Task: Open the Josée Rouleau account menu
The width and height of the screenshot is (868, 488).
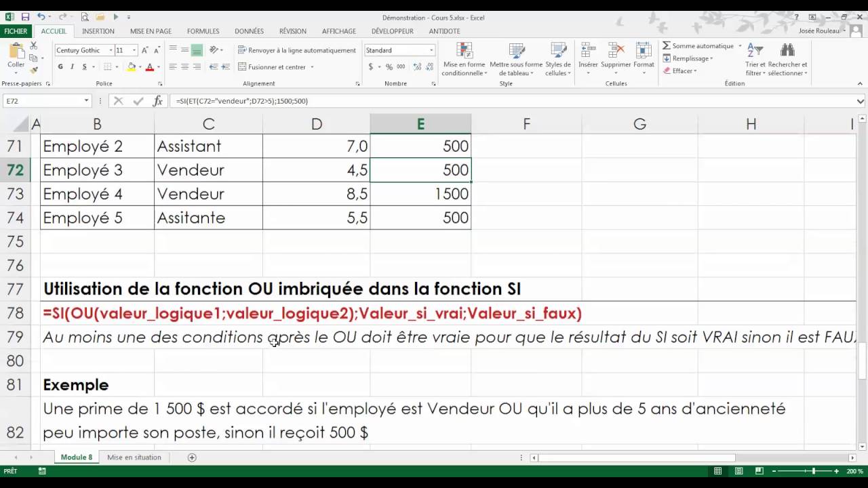Action: (821, 31)
